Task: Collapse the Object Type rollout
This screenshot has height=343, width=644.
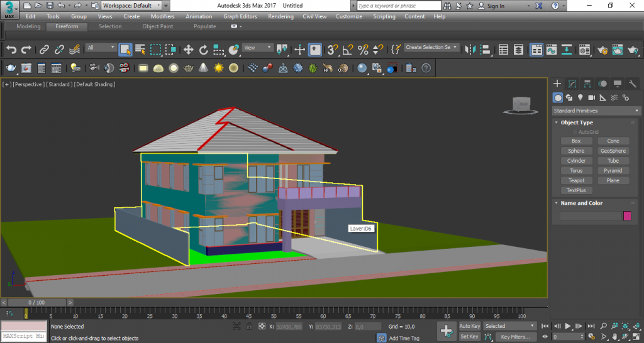Action: click(x=577, y=122)
